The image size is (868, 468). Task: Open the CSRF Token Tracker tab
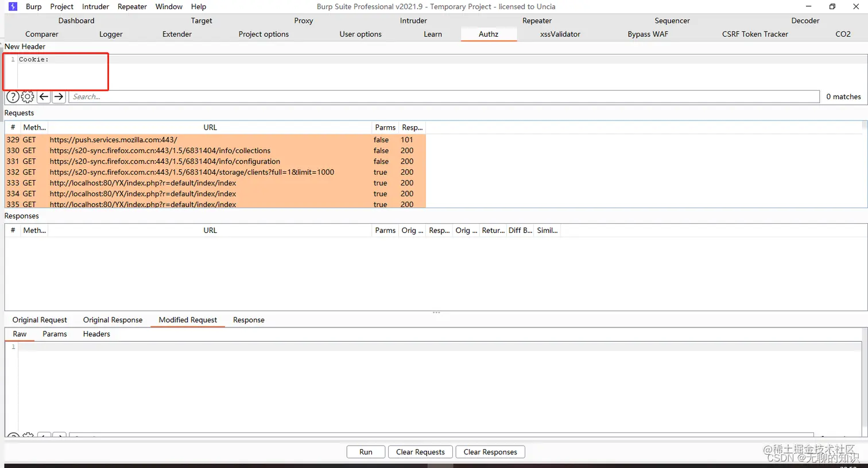pyautogui.click(x=755, y=34)
